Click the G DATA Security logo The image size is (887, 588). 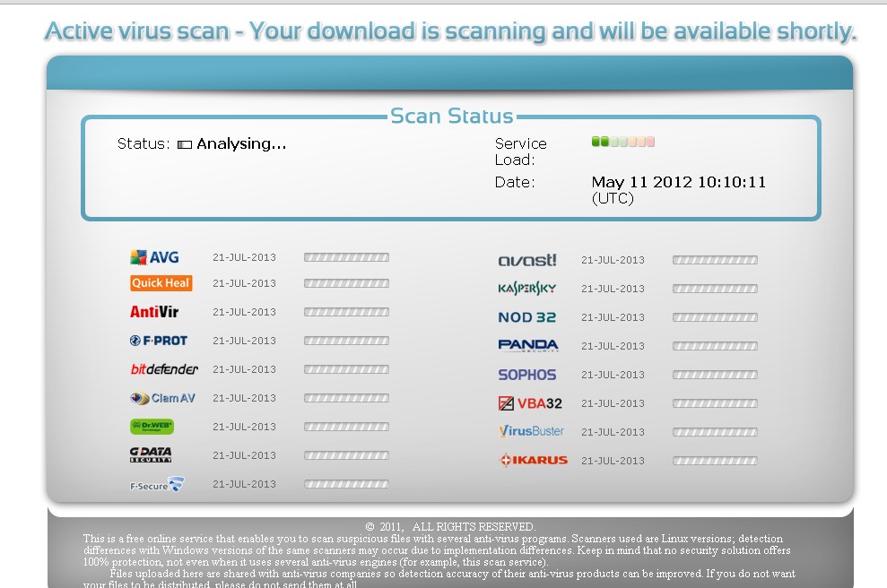(151, 455)
